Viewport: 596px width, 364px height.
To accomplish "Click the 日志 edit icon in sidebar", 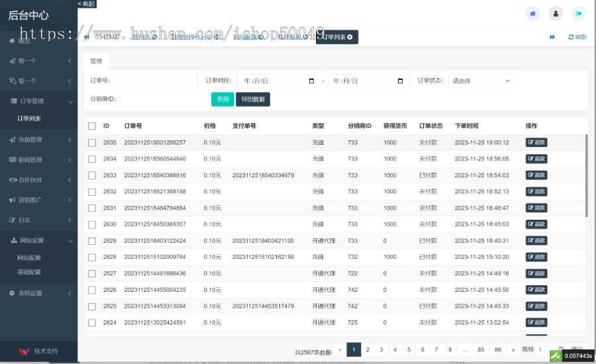I will [12, 220].
